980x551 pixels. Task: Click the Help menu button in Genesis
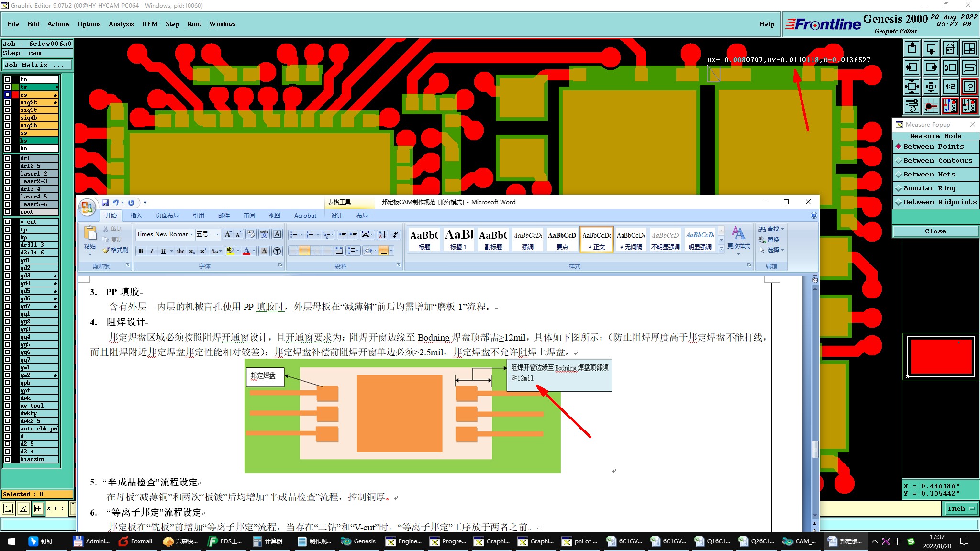click(767, 24)
